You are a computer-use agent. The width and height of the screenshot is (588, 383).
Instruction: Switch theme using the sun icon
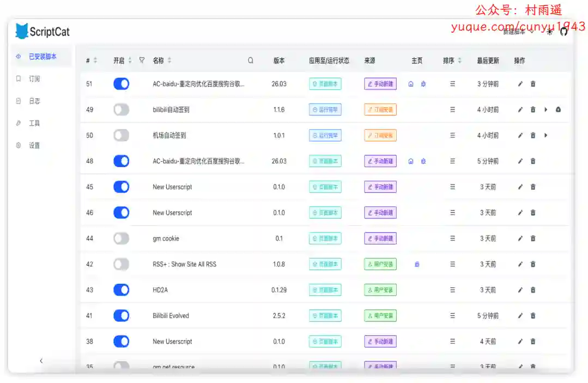coord(549,32)
